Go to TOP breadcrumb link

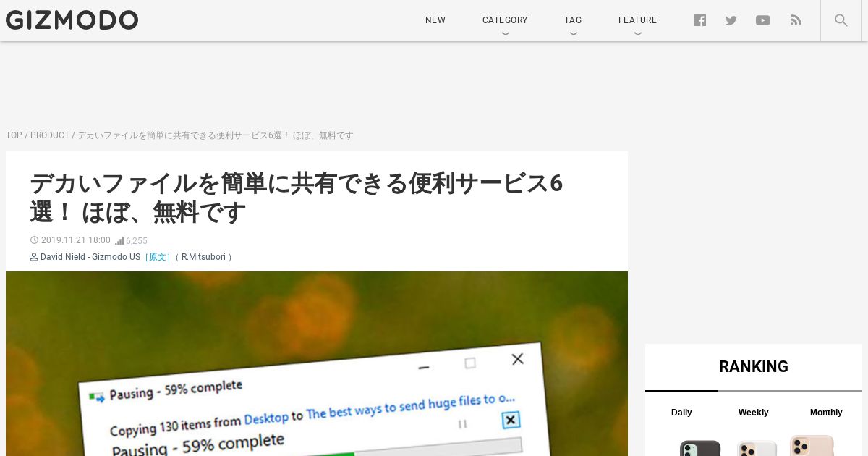point(14,135)
